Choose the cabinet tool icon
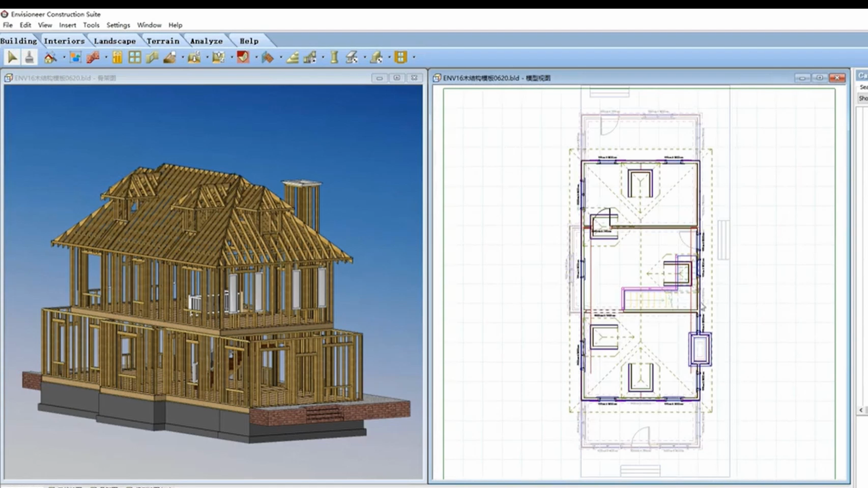Viewport: 868px width, 488px height. [400, 57]
